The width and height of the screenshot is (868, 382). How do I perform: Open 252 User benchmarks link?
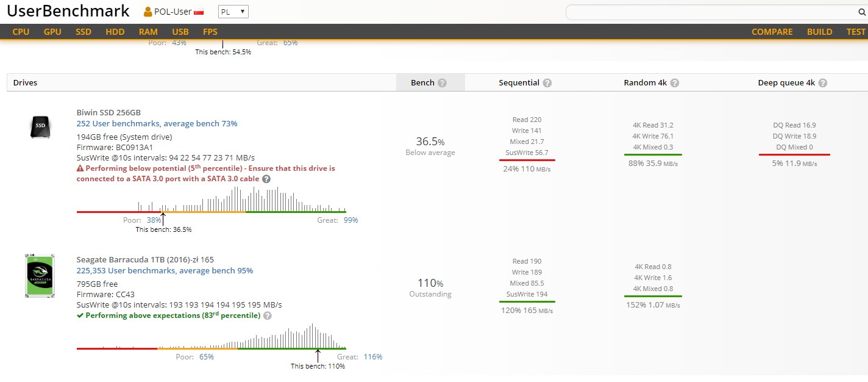(x=157, y=123)
